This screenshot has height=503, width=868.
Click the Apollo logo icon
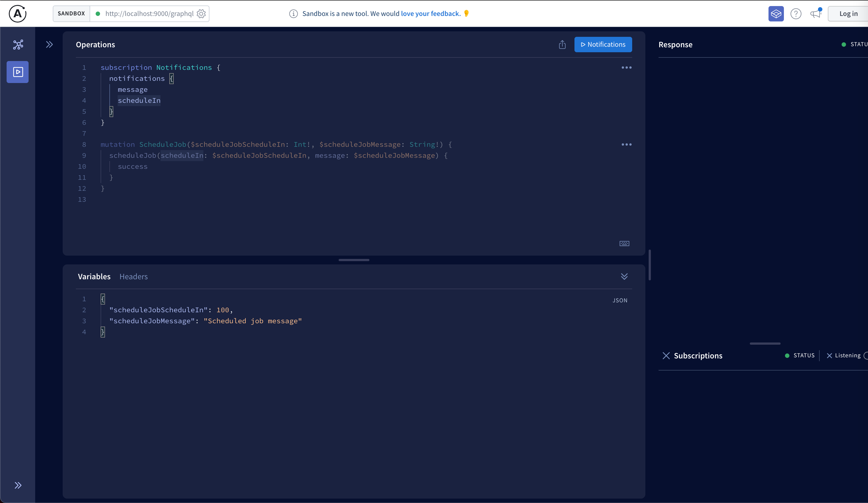click(18, 14)
